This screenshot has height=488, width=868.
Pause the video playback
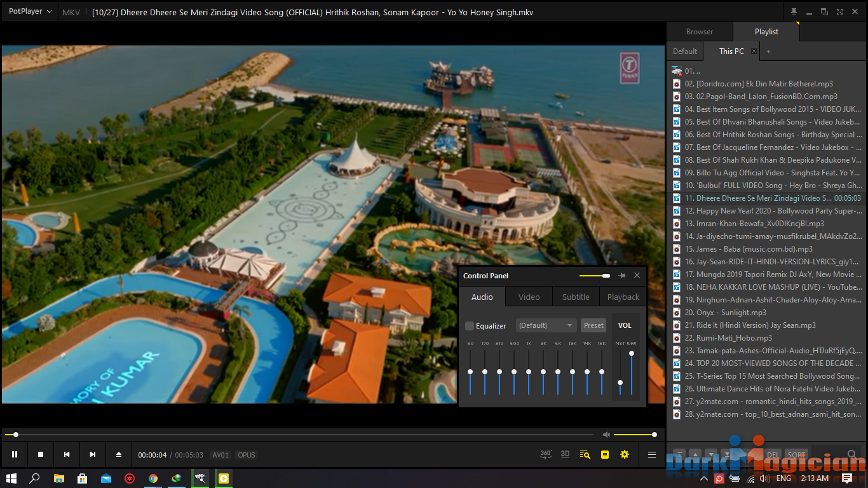pos(15,454)
